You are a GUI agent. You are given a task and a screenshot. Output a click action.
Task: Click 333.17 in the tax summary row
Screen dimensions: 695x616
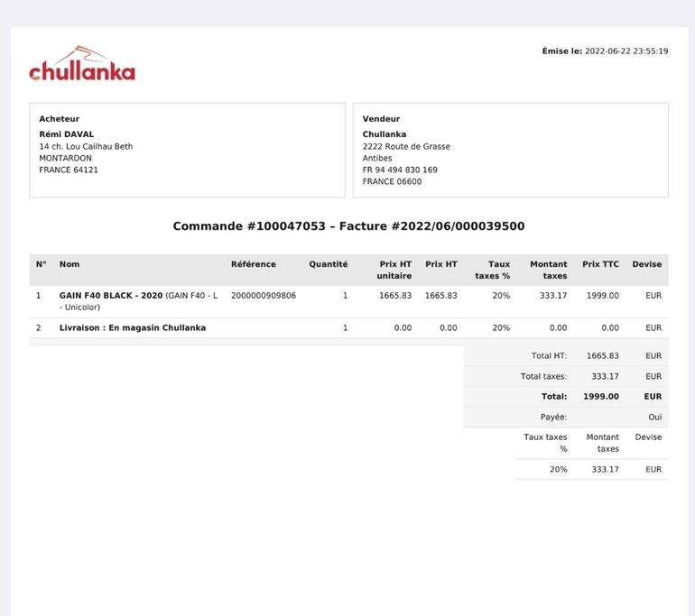click(x=605, y=469)
